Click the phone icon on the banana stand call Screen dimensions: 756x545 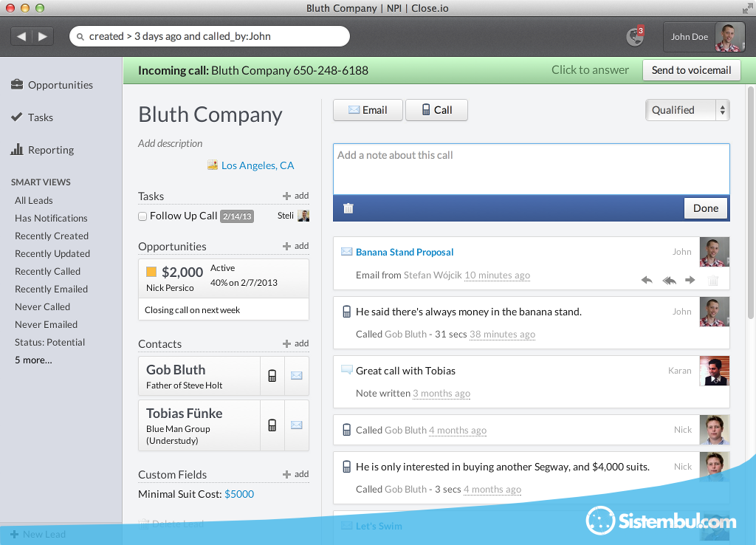pyautogui.click(x=347, y=312)
